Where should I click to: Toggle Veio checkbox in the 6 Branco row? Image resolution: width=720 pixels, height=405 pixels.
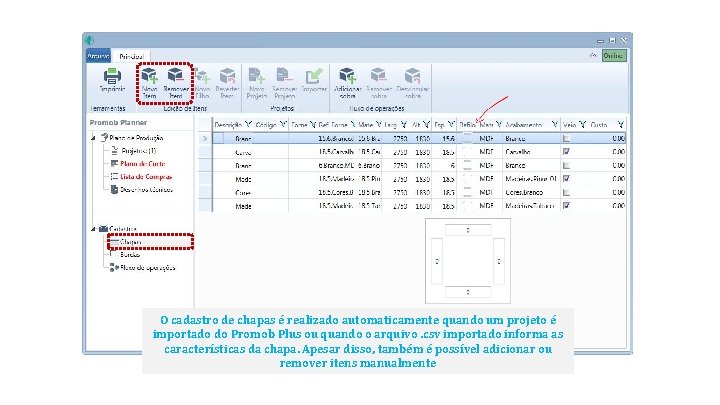click(x=566, y=165)
